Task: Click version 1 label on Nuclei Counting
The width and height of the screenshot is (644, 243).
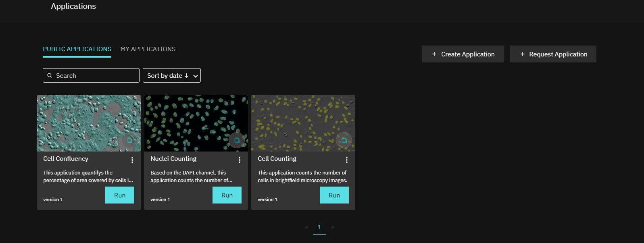Action: (x=160, y=199)
